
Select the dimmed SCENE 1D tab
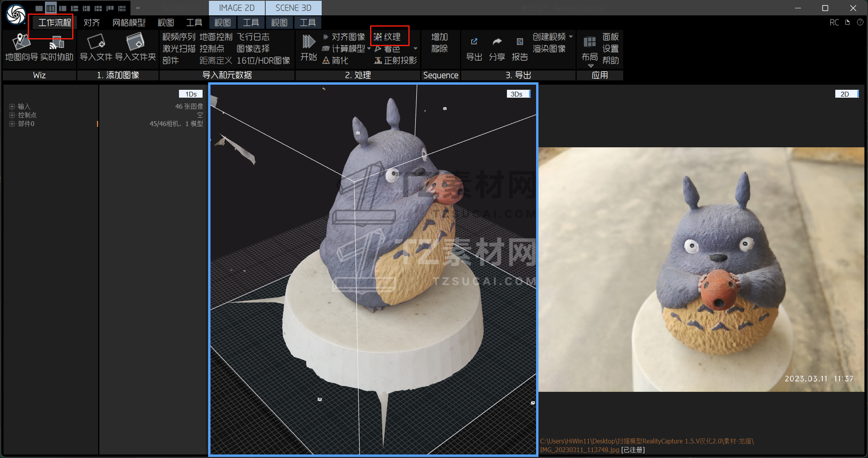point(180,8)
